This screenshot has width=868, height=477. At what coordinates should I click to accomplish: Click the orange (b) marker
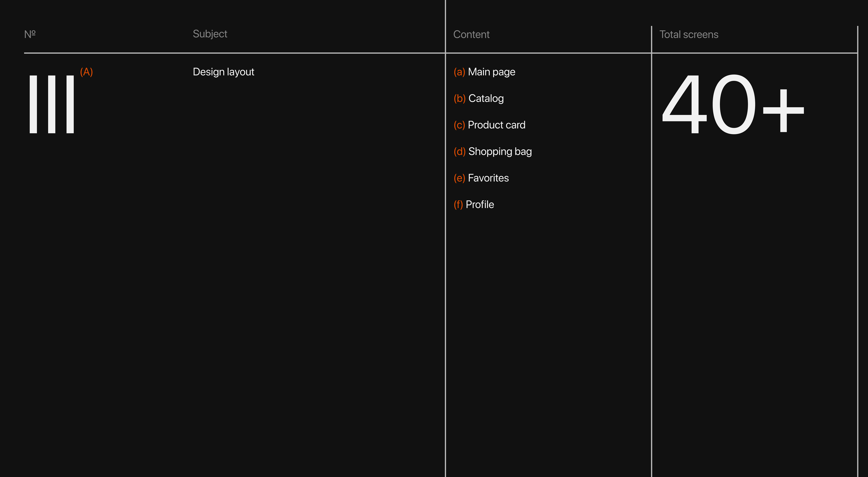point(459,98)
